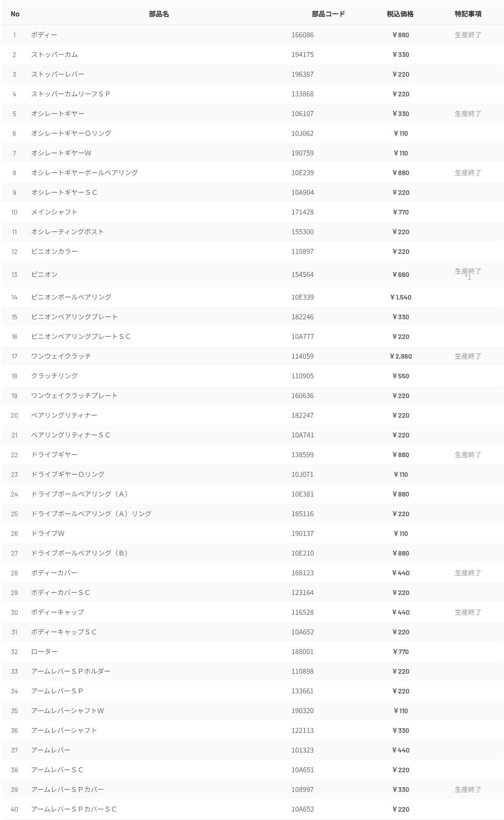
Task: Click the アームレバーＳＰカバーＳＣ part name
Action: pyautogui.click(x=74, y=809)
